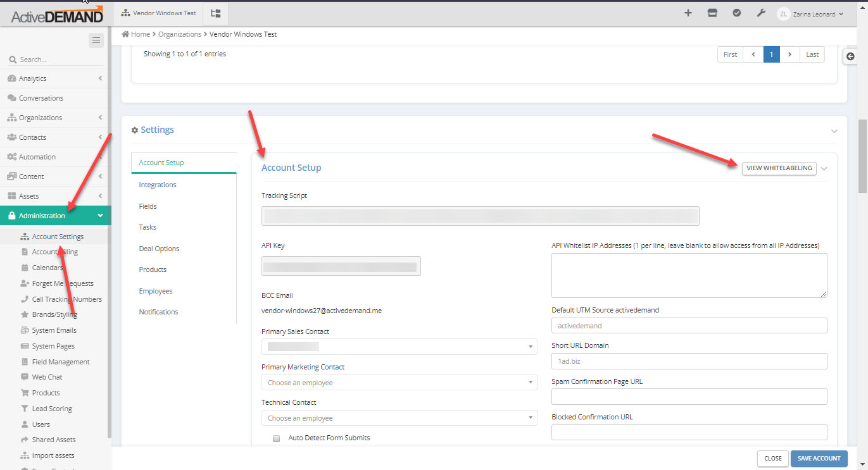Open the wrench tools icon
Viewport: 868px width, 470px height.
(x=761, y=13)
